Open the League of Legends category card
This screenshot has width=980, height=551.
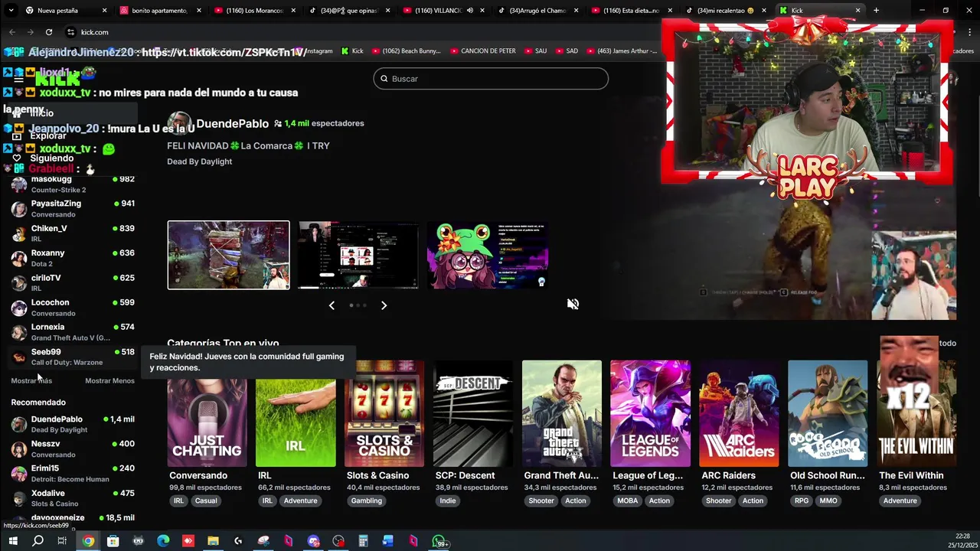coord(650,413)
